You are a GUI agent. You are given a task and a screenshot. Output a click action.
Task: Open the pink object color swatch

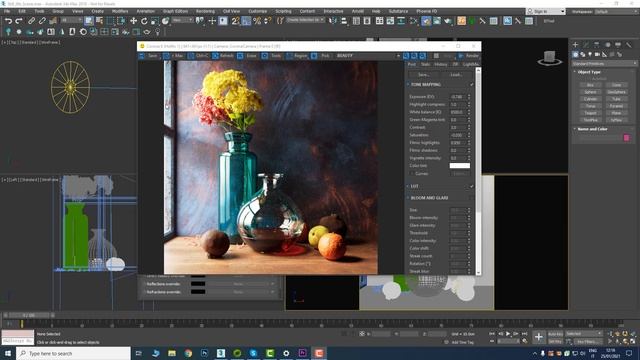pos(627,138)
